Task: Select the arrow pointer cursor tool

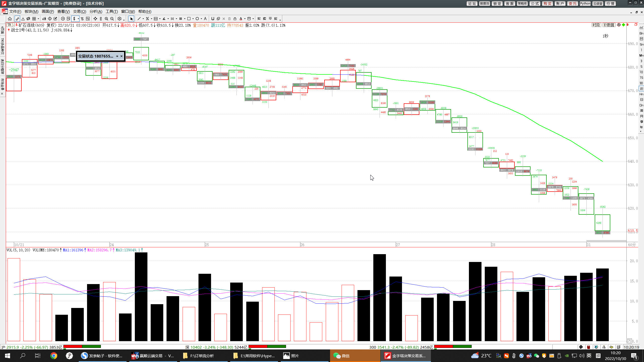Action: pos(131,19)
